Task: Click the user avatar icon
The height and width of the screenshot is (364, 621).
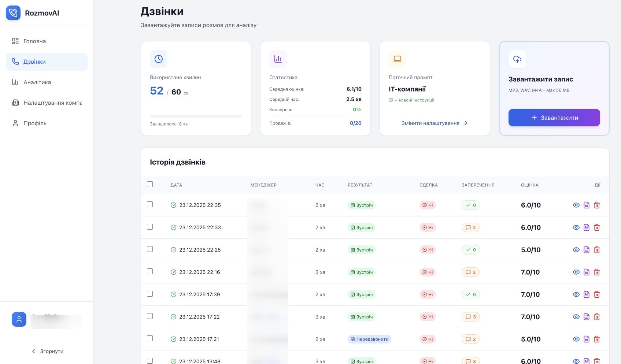Action: (19, 319)
